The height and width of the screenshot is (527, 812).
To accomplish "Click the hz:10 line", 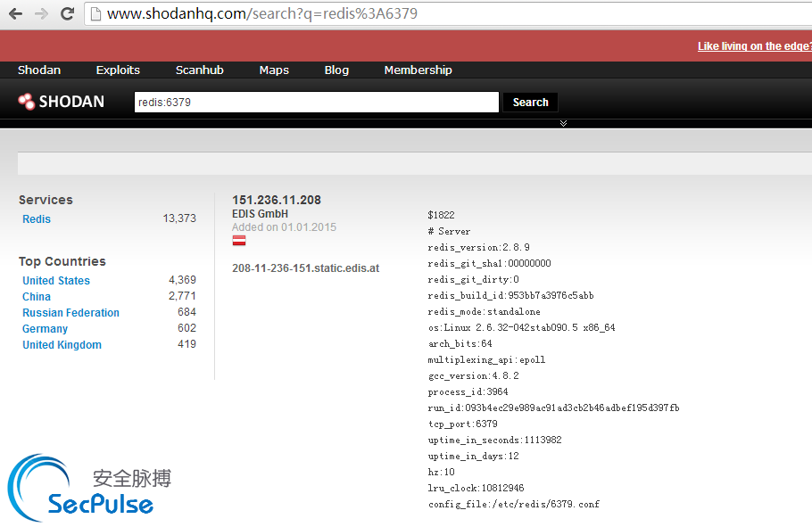I will [x=441, y=472].
